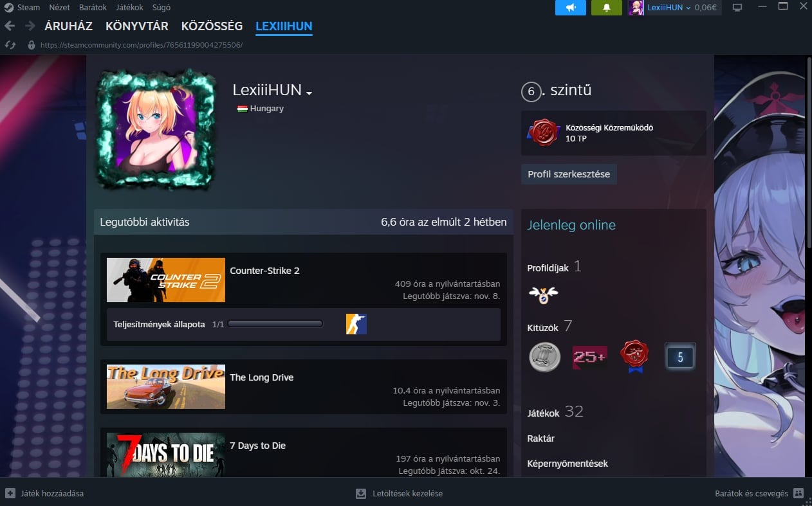Screen dimensions: 812x506
Task: Click the winged profile award icon
Action: (x=544, y=294)
